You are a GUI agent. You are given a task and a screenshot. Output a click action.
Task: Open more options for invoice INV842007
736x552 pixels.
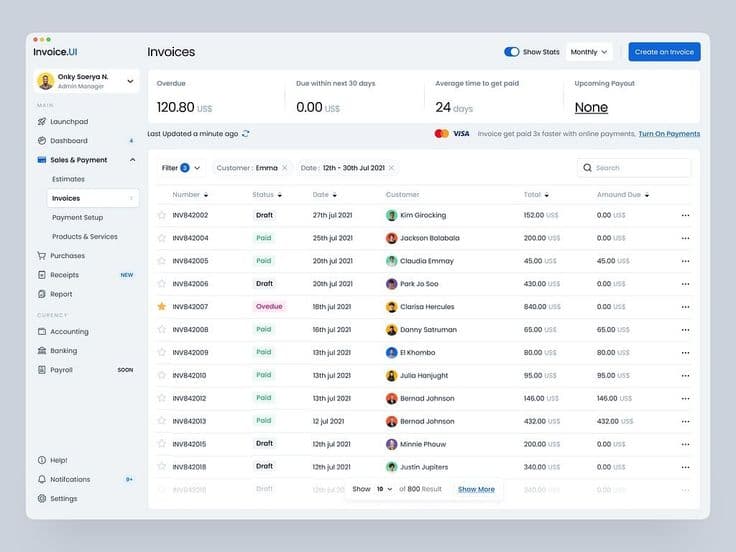[685, 307]
